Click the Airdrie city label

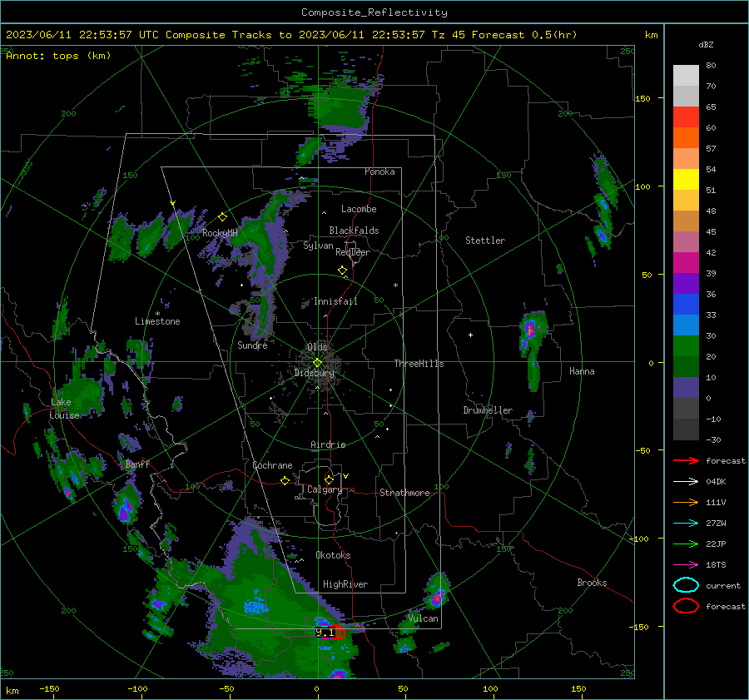pyautogui.click(x=328, y=444)
